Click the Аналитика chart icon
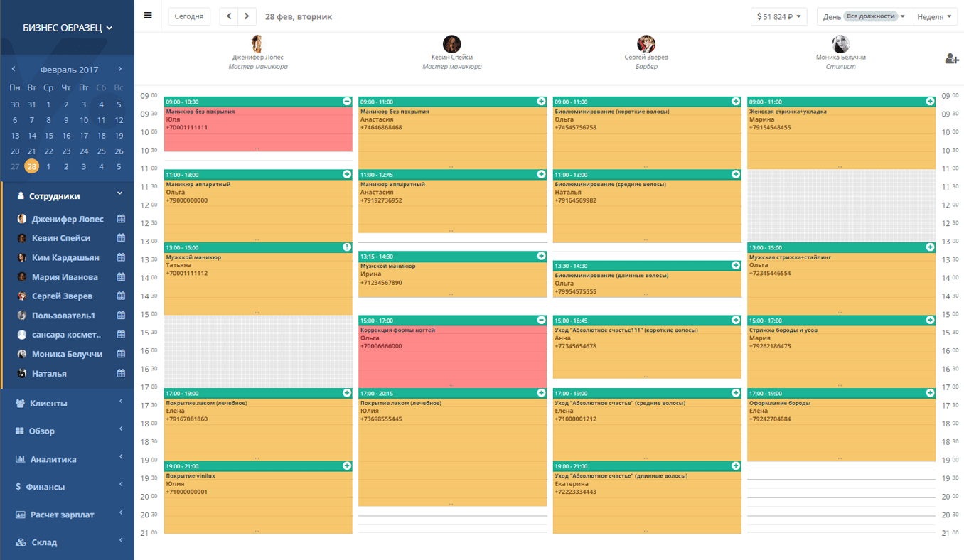 (21, 458)
